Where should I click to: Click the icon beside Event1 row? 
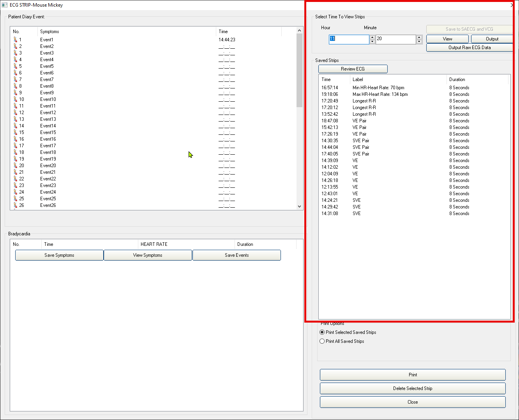[x=16, y=40]
